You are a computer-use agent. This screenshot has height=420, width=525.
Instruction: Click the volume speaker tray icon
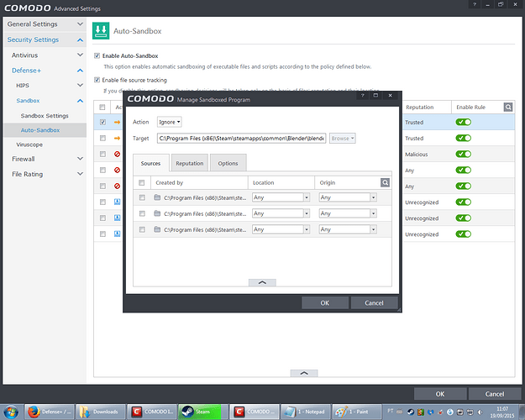coord(480,412)
